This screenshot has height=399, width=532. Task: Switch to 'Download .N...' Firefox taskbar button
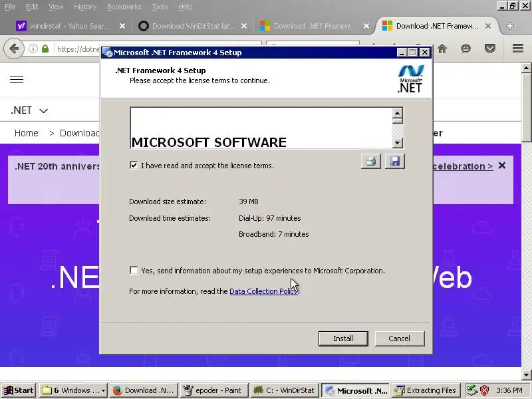coord(144,390)
